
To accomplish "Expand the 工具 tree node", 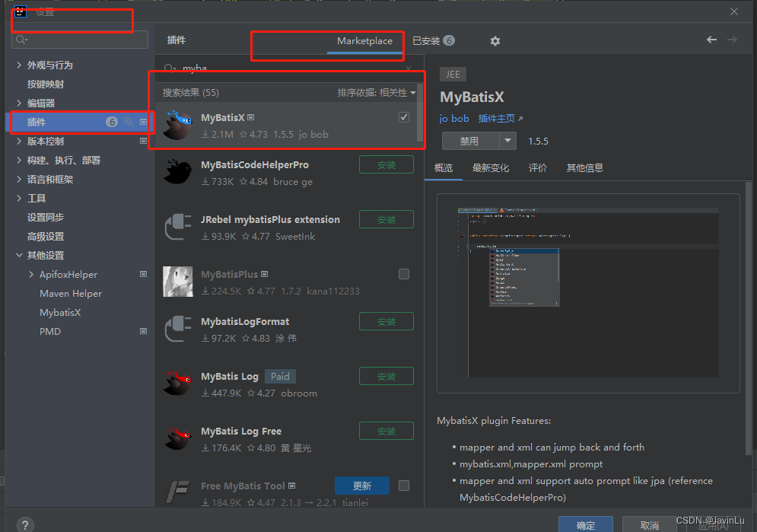I will (x=19, y=198).
